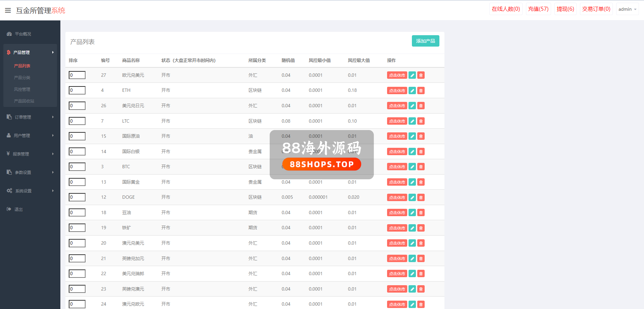The image size is (644, 309).
Task: Toggle market close for 国际原油
Action: tap(397, 136)
